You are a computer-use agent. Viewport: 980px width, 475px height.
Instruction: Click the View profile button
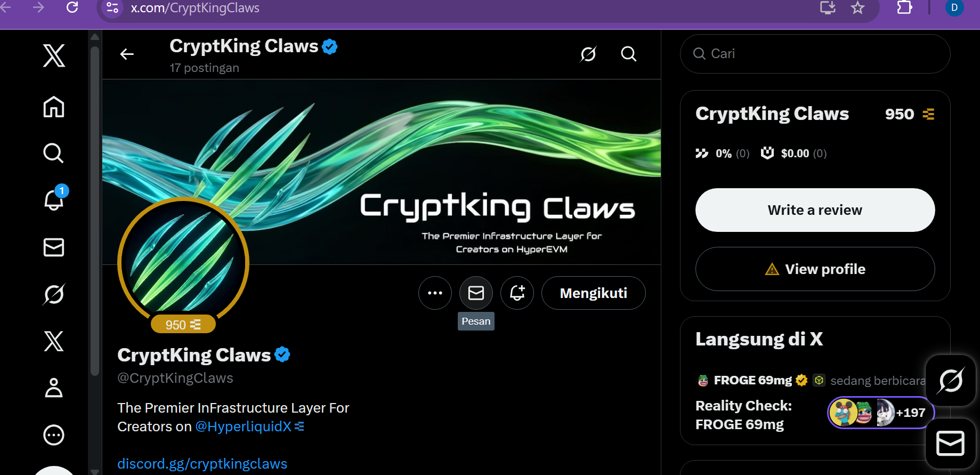tap(815, 269)
